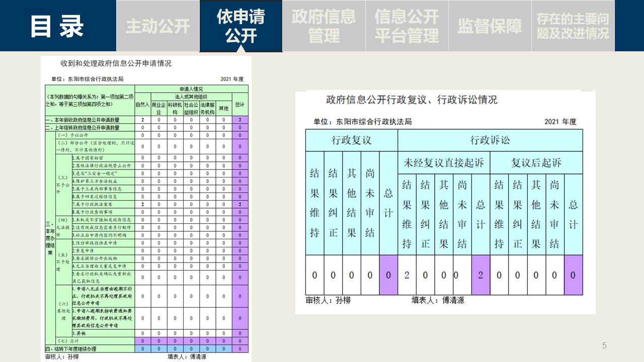Click the 行政诉讼 header cell
The image size is (644, 362).
pos(490,140)
